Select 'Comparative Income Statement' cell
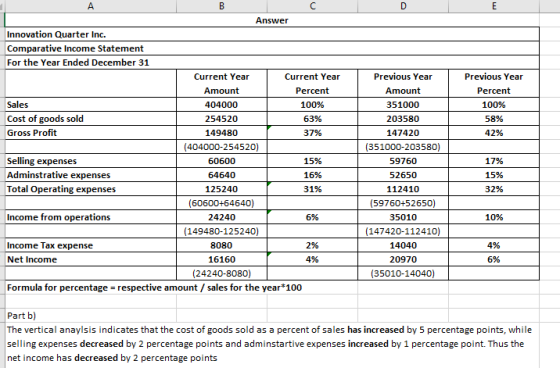This screenshot has width=560, height=368. 272,48
